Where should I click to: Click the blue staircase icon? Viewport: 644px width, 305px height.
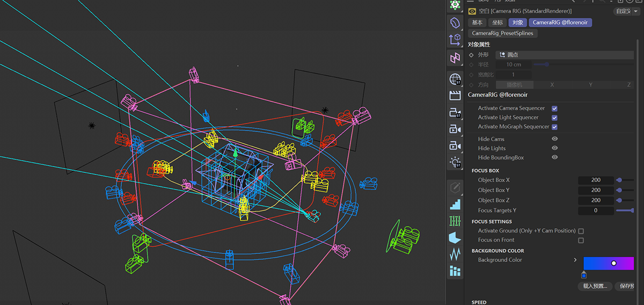(455, 204)
